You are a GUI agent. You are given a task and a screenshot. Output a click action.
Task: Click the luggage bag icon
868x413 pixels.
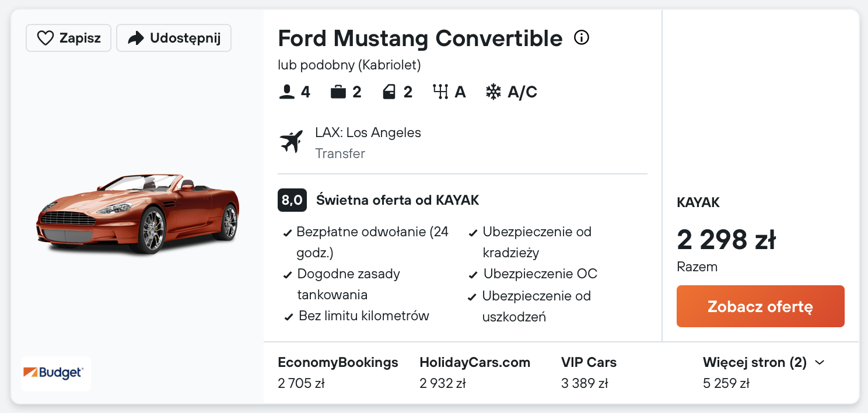[x=338, y=92]
